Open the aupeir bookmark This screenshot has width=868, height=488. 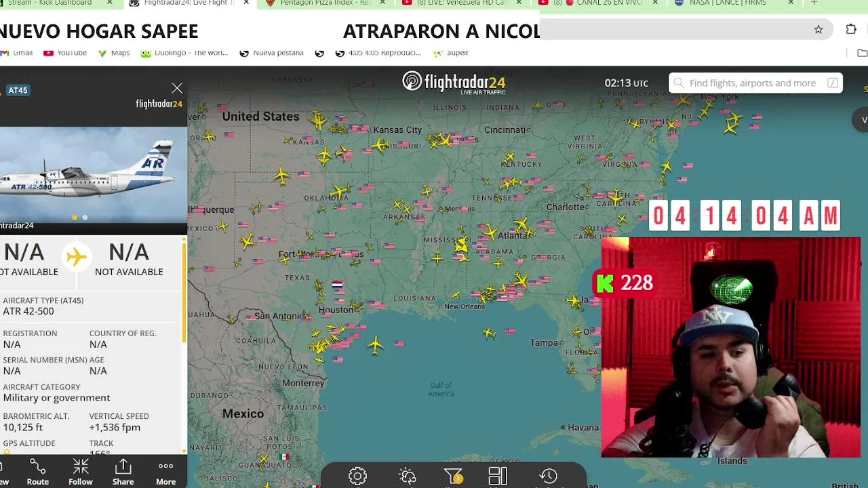point(451,53)
